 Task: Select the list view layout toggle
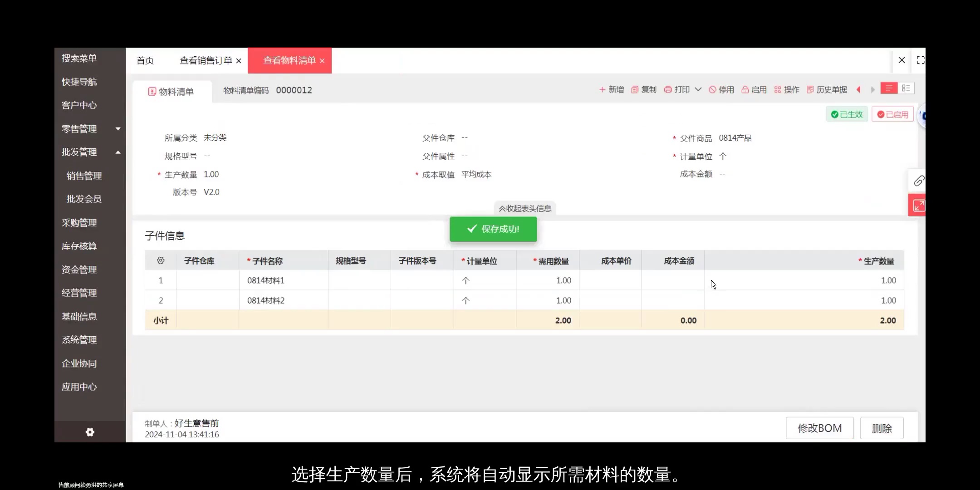coord(889,88)
